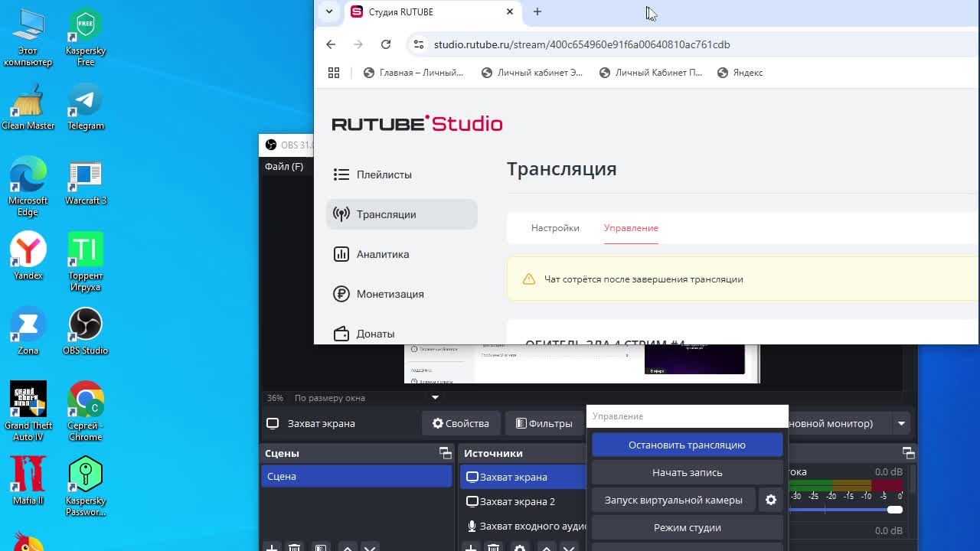Viewport: 980px width, 551px height.
Task: Launch Warcraft 3 desktop shortcut
Action: (86, 182)
